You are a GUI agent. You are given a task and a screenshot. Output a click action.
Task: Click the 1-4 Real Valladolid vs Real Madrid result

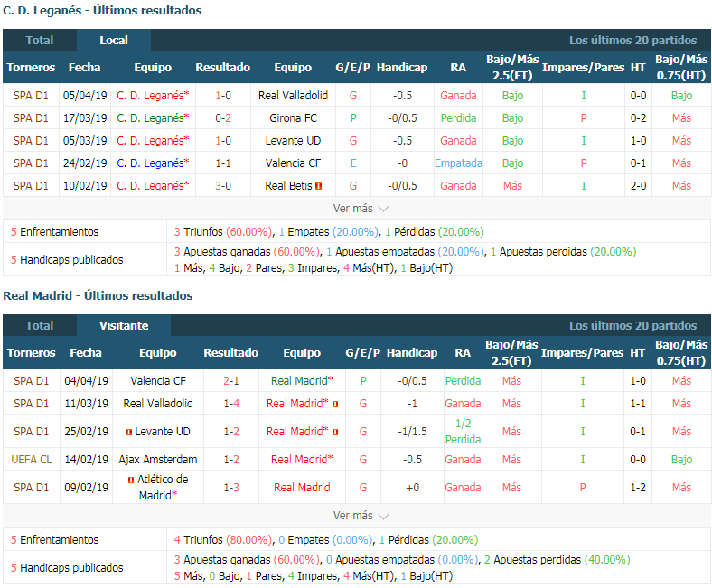coord(231,403)
